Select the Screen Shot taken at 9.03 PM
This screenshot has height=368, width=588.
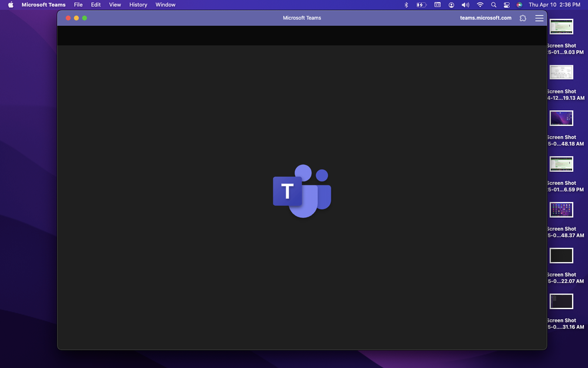(x=561, y=26)
